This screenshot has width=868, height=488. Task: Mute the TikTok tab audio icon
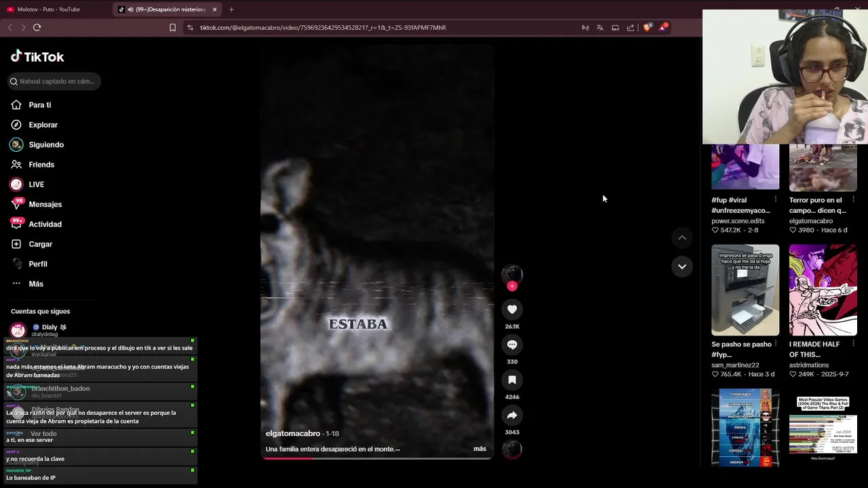(130, 9)
